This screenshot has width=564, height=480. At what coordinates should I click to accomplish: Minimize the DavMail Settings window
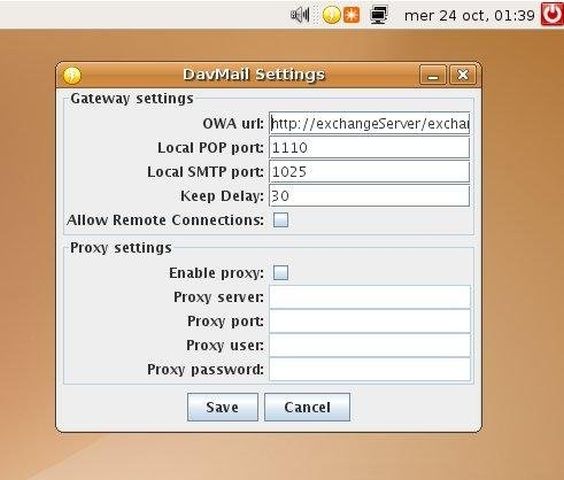(433, 75)
